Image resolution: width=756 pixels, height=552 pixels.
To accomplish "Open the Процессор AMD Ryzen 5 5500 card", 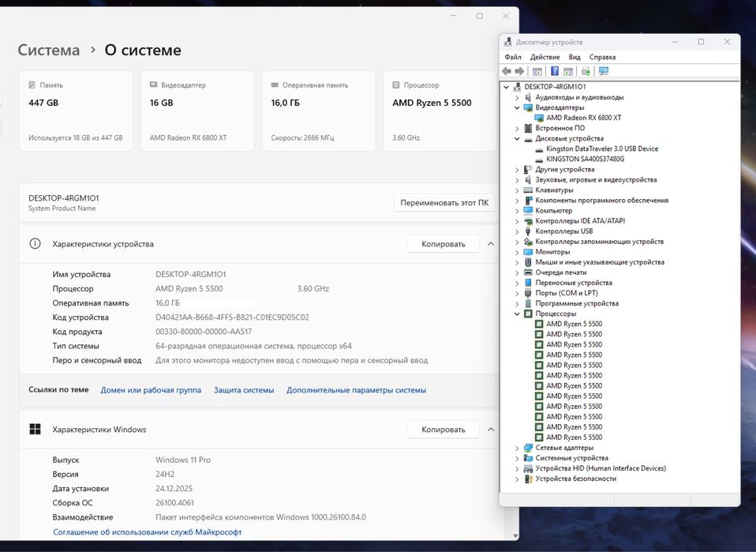I will pos(440,111).
